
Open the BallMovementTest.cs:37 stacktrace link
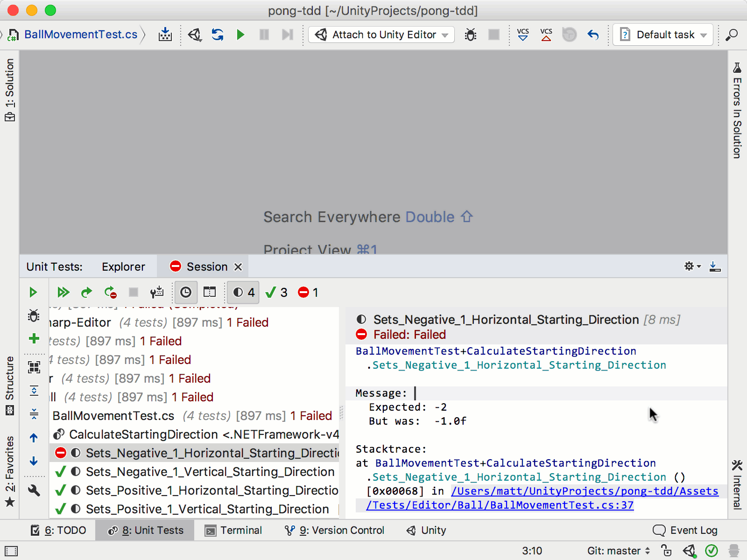pos(500,505)
